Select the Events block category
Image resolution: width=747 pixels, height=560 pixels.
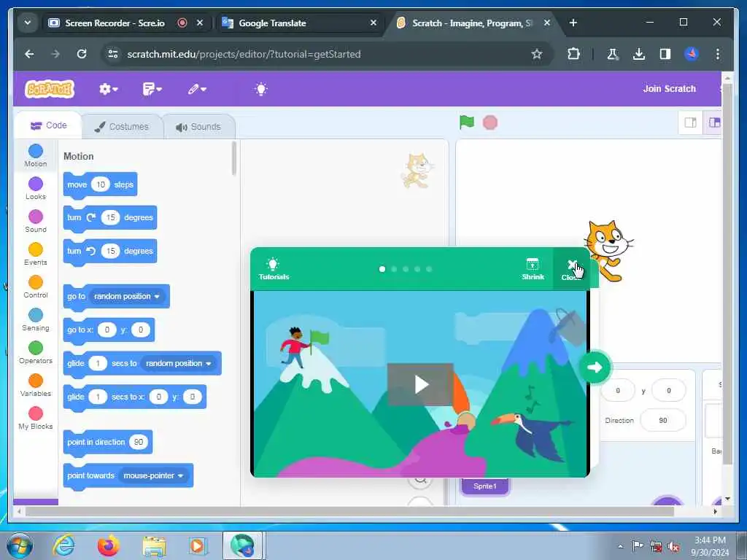pyautogui.click(x=36, y=254)
